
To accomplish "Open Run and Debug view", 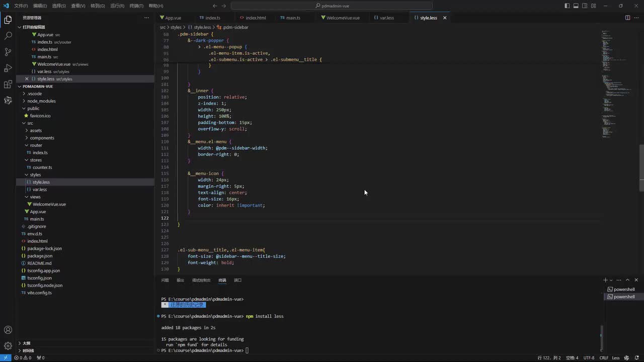I will 8,68.
